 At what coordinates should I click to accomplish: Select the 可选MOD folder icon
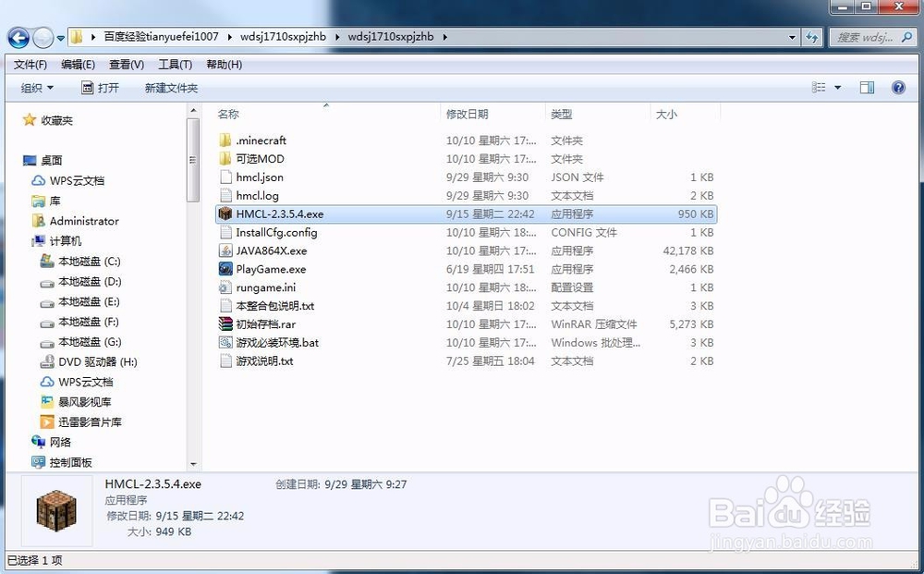225,159
